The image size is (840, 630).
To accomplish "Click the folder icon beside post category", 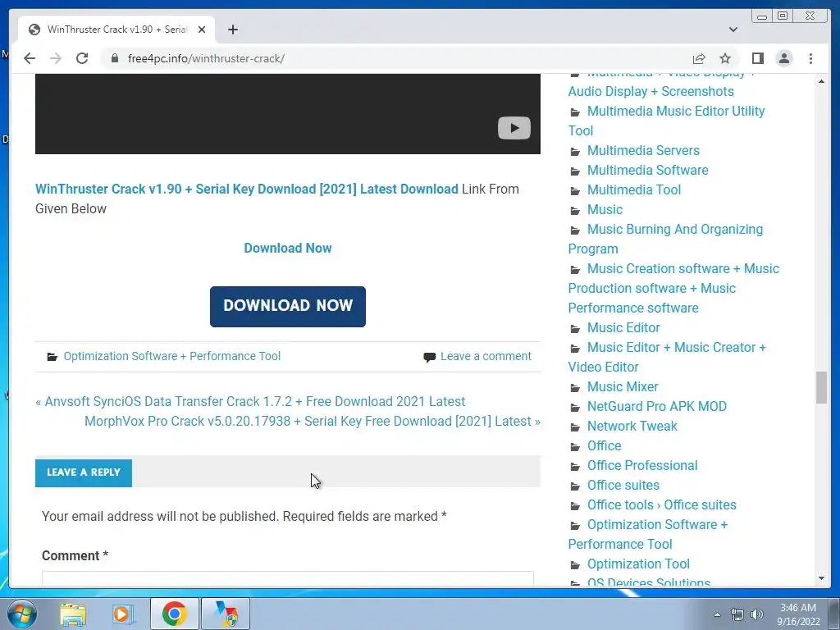I will click(x=52, y=357).
